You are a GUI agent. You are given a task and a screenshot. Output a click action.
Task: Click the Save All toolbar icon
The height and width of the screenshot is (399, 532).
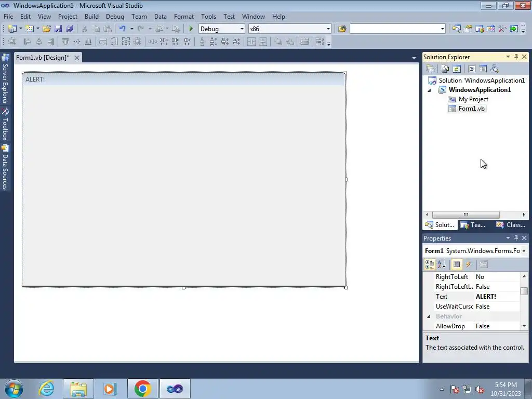pyautogui.click(x=70, y=29)
